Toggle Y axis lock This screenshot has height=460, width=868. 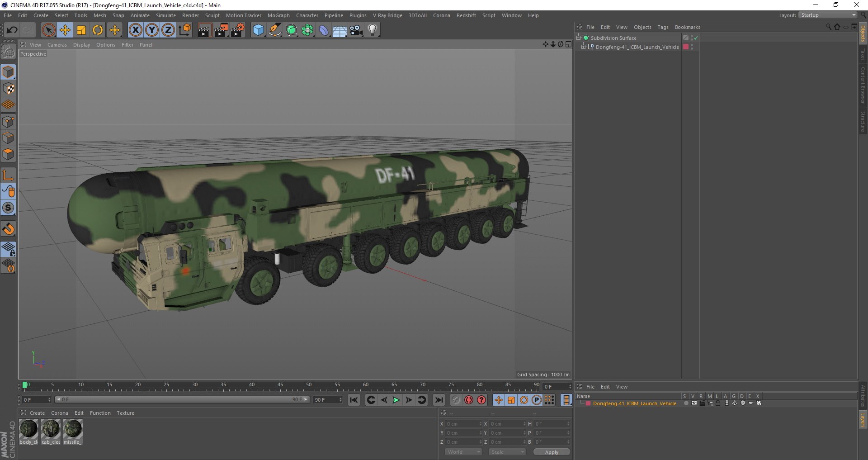coord(152,30)
